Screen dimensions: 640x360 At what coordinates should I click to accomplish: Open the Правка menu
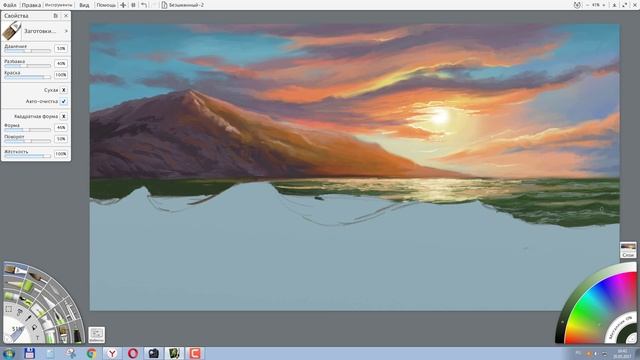pos(31,5)
